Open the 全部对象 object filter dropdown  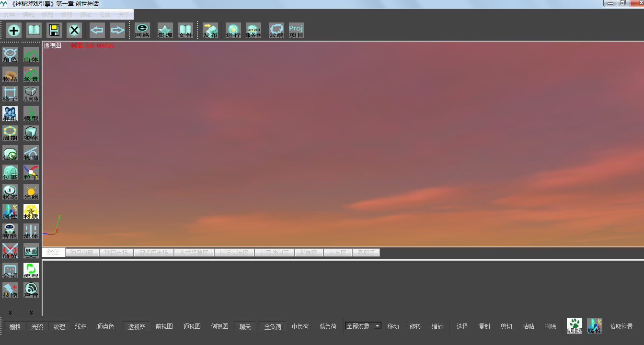click(x=363, y=326)
